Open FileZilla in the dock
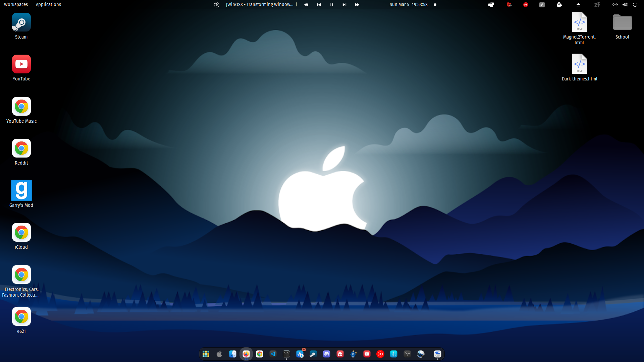Image resolution: width=644 pixels, height=362 pixels. [340, 354]
